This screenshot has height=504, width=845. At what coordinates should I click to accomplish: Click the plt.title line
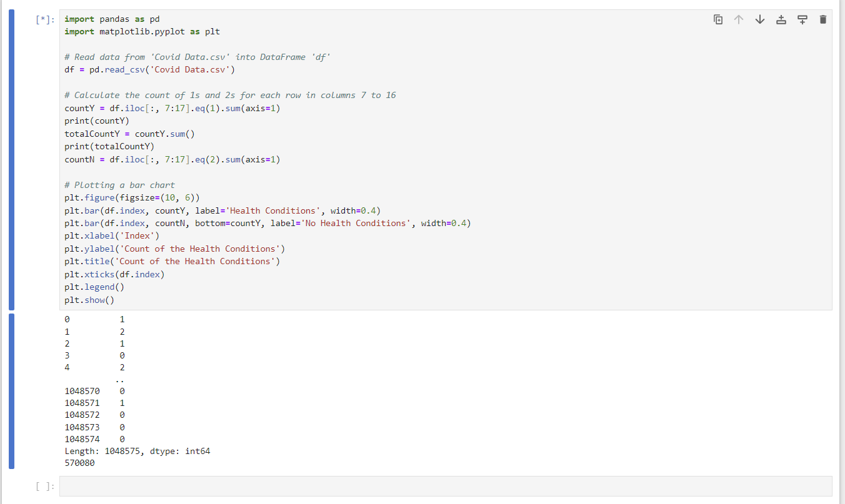(172, 262)
